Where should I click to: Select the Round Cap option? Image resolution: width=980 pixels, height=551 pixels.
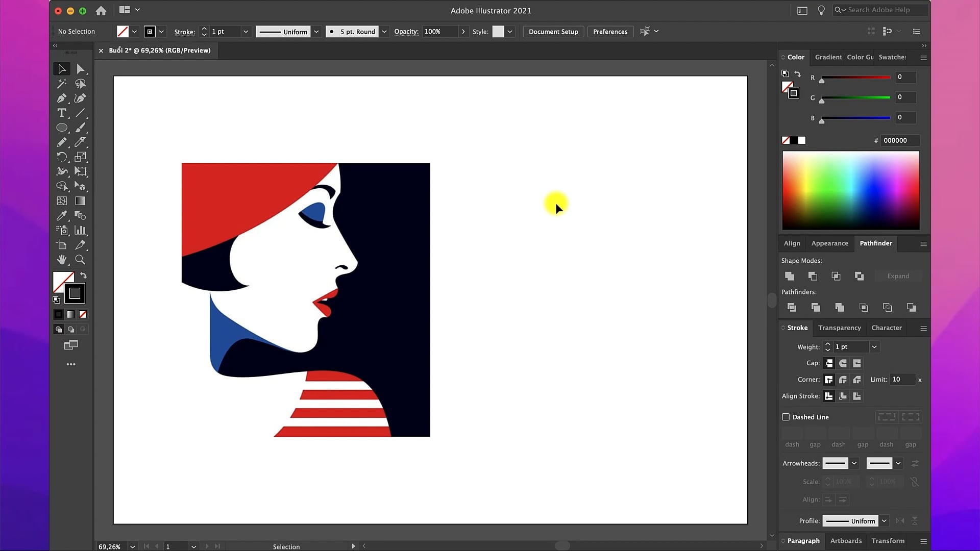coord(843,363)
